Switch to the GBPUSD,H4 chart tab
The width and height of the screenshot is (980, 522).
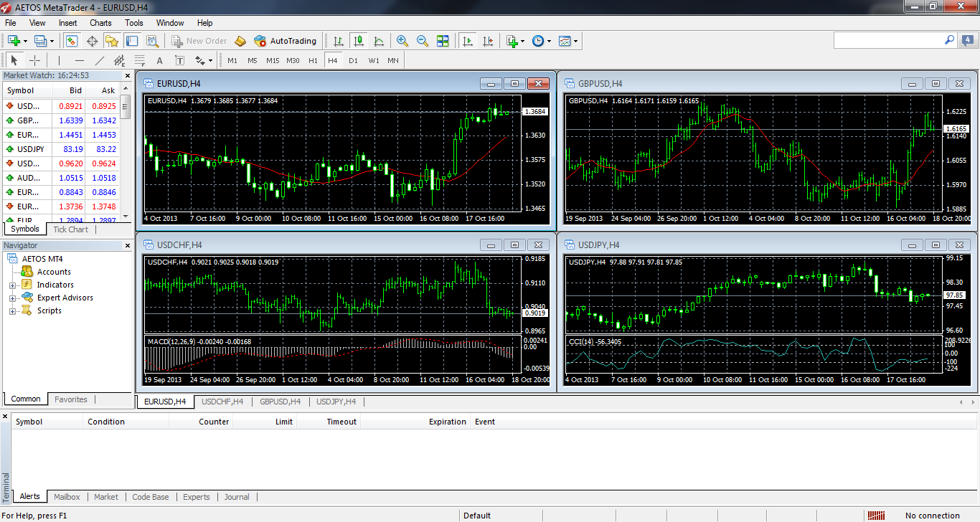(x=280, y=402)
